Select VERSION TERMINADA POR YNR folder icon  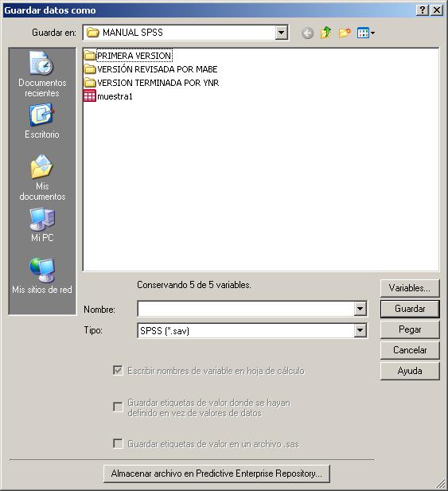(90, 83)
